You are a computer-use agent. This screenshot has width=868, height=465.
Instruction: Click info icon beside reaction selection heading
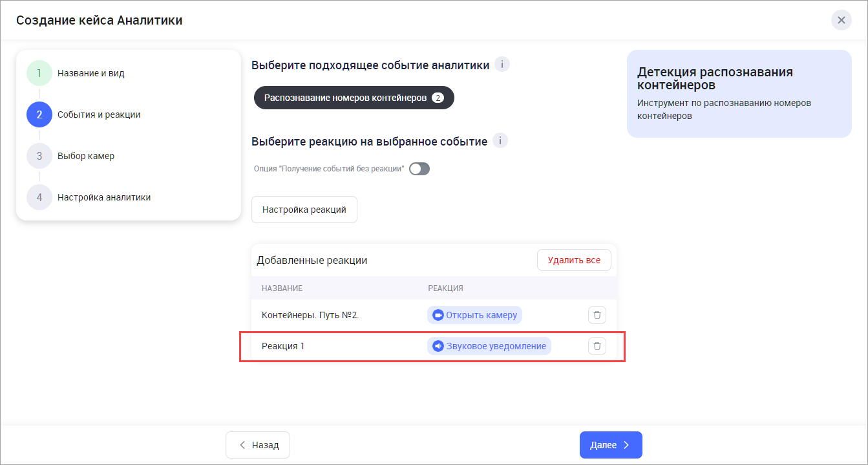(500, 141)
